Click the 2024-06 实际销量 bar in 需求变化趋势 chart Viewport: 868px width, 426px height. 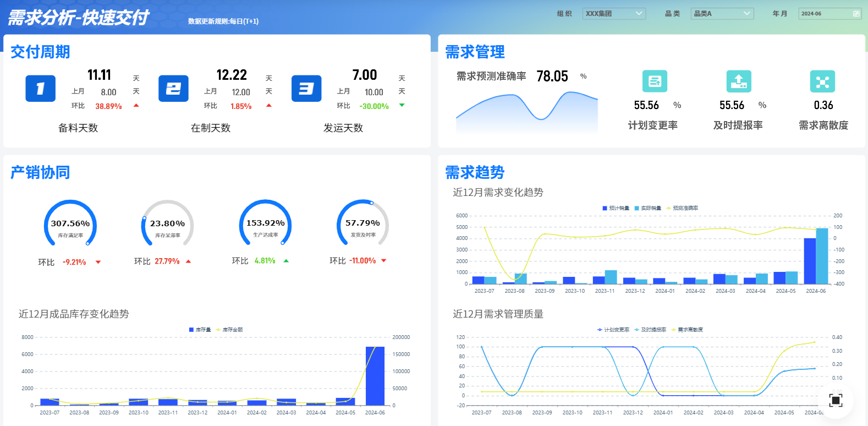[x=822, y=256]
